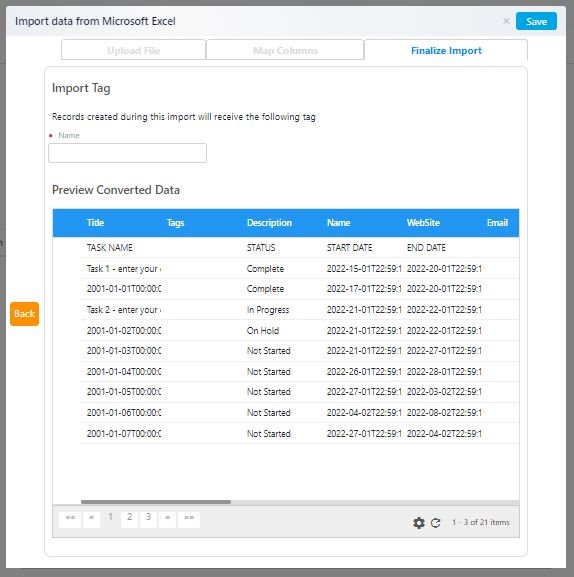
Task: Click the 'Preview Converted Data' heading
Action: click(116, 190)
